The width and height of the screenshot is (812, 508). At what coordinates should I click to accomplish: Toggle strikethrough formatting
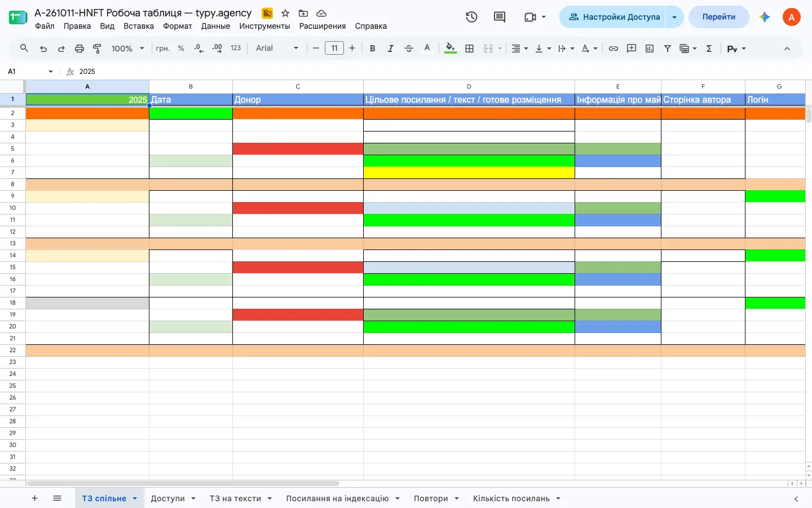tap(409, 49)
